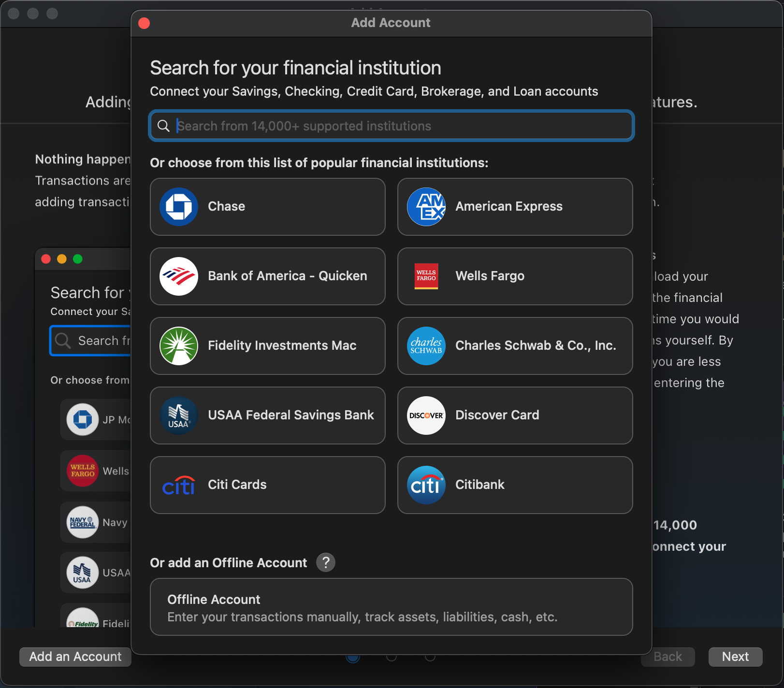
Task: Click the Wells Fargo red logo in dialog
Action: pyautogui.click(x=426, y=276)
